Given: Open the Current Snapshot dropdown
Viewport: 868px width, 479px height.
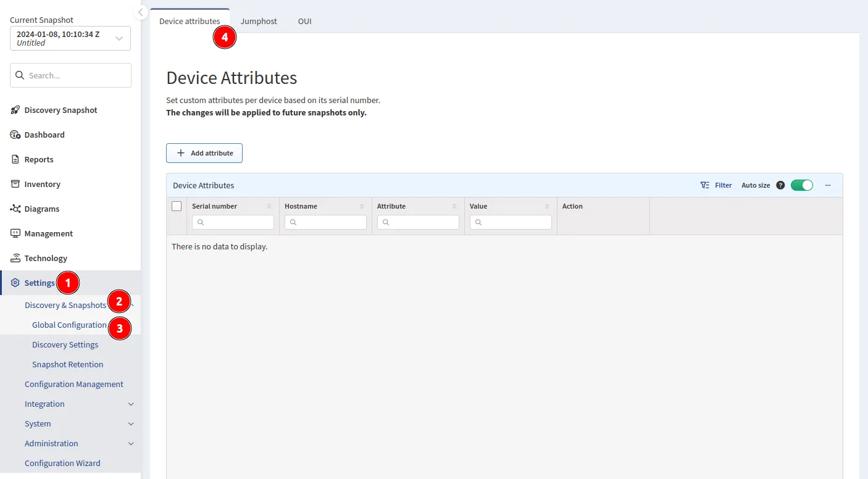Looking at the screenshot, I should pyautogui.click(x=70, y=38).
